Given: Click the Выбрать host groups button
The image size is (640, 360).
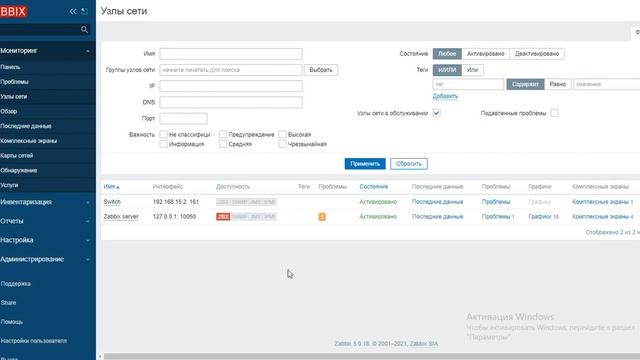Looking at the screenshot, I should pos(321,70).
